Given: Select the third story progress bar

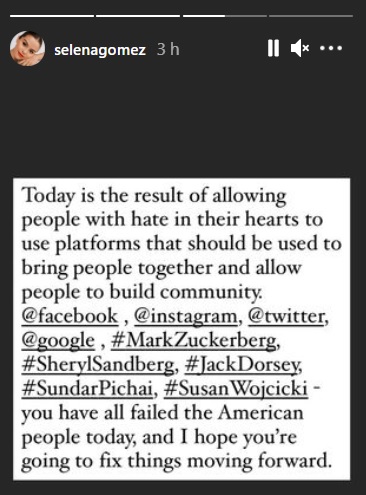Looking at the screenshot, I should [x=225, y=16].
